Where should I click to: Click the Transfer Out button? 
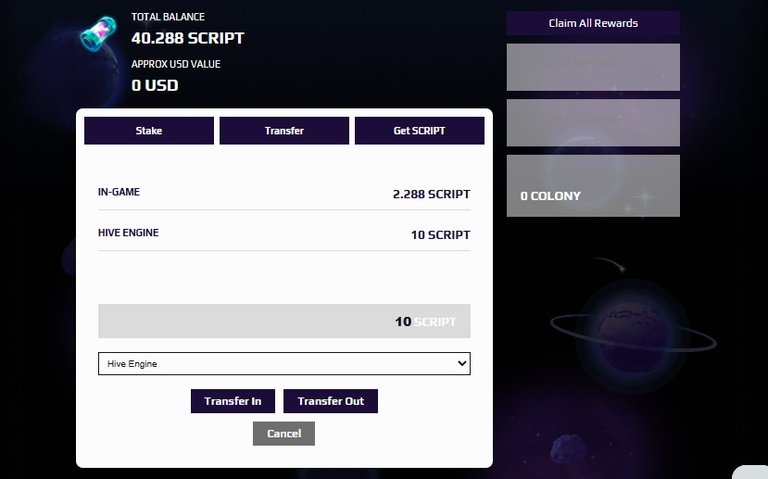tap(331, 401)
